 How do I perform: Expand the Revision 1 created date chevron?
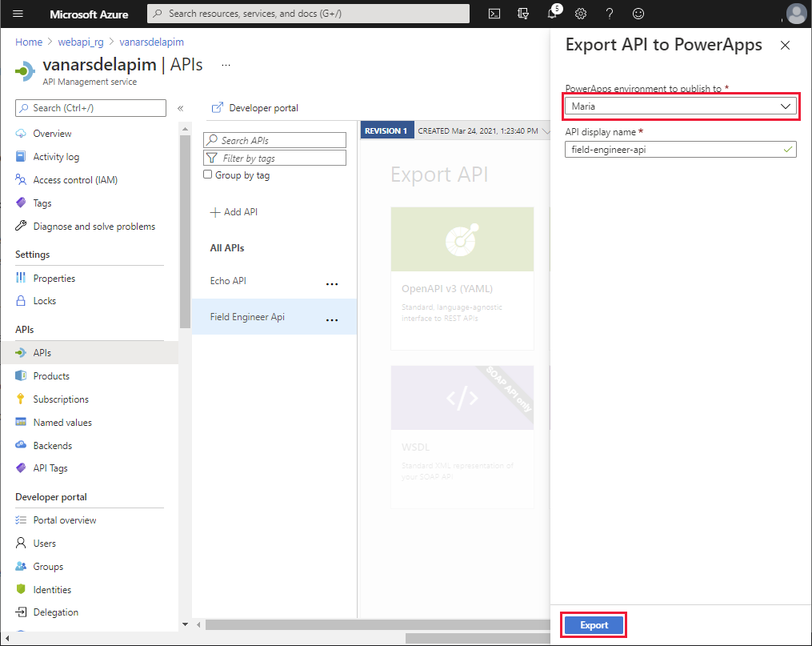(546, 131)
